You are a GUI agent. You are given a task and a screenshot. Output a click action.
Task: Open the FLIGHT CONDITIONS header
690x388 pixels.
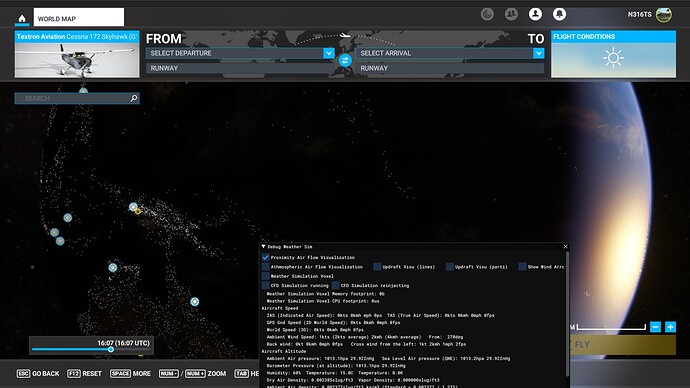point(613,37)
